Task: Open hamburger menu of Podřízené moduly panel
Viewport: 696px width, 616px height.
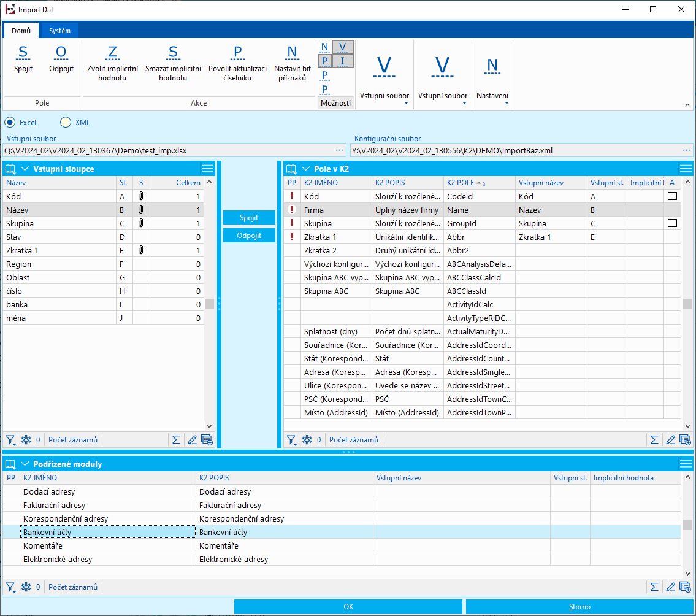Action: click(x=686, y=464)
